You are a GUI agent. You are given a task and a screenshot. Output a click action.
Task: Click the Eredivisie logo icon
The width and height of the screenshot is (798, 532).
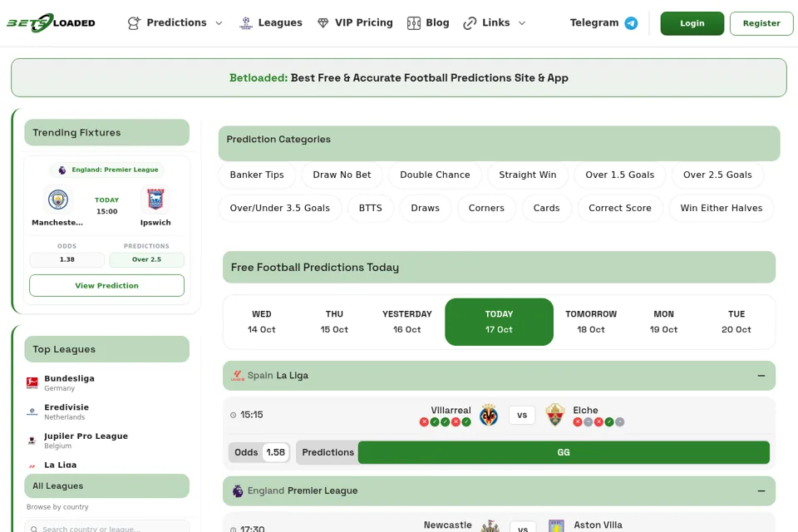[x=32, y=411]
